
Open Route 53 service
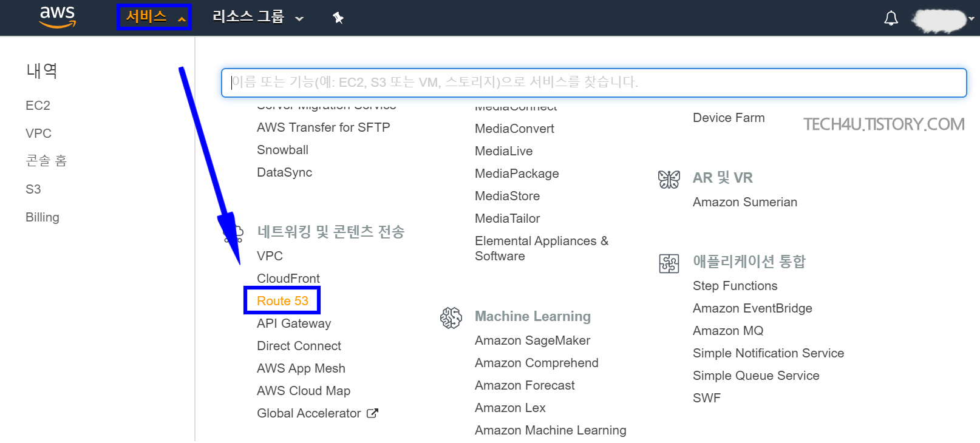(282, 301)
